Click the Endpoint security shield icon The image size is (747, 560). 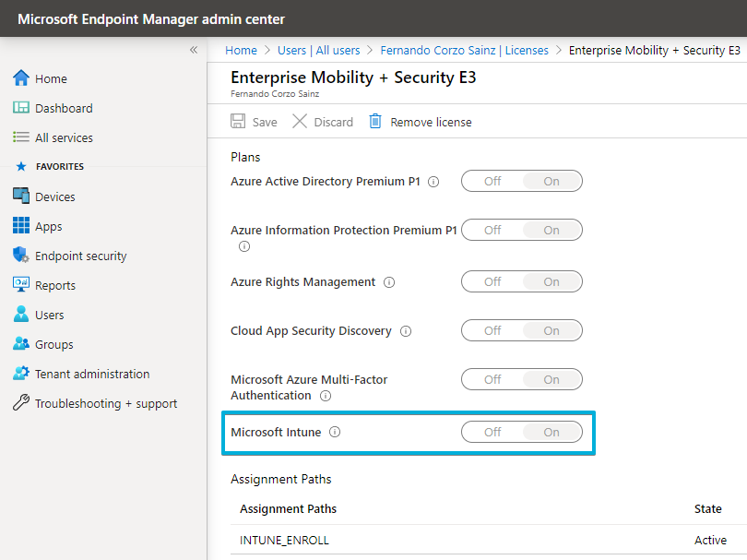(21, 255)
